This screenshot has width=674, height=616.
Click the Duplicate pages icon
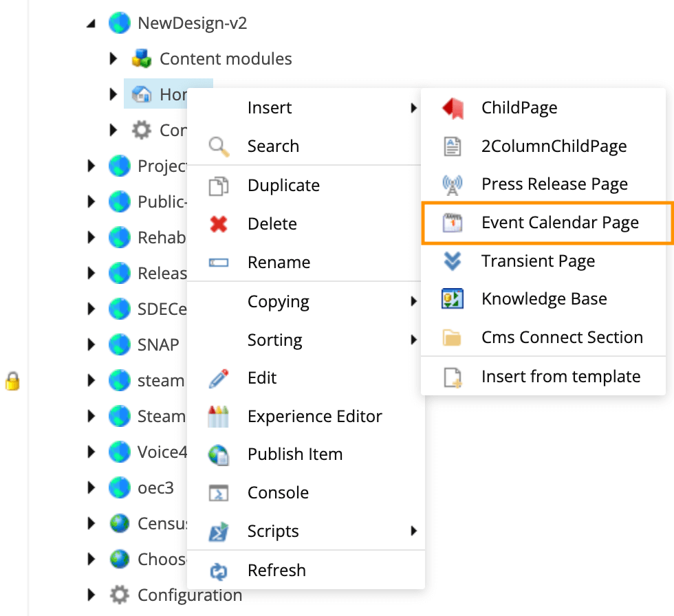(x=219, y=186)
